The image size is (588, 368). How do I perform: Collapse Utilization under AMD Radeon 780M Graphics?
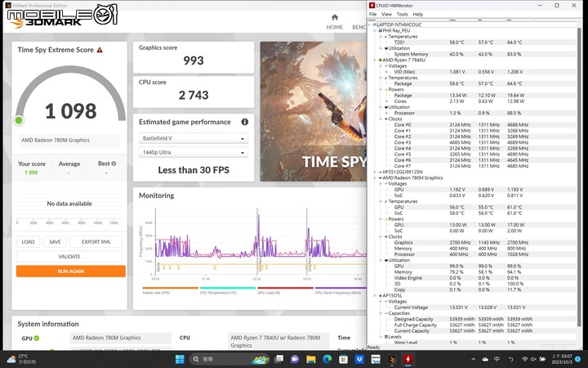pos(381,260)
